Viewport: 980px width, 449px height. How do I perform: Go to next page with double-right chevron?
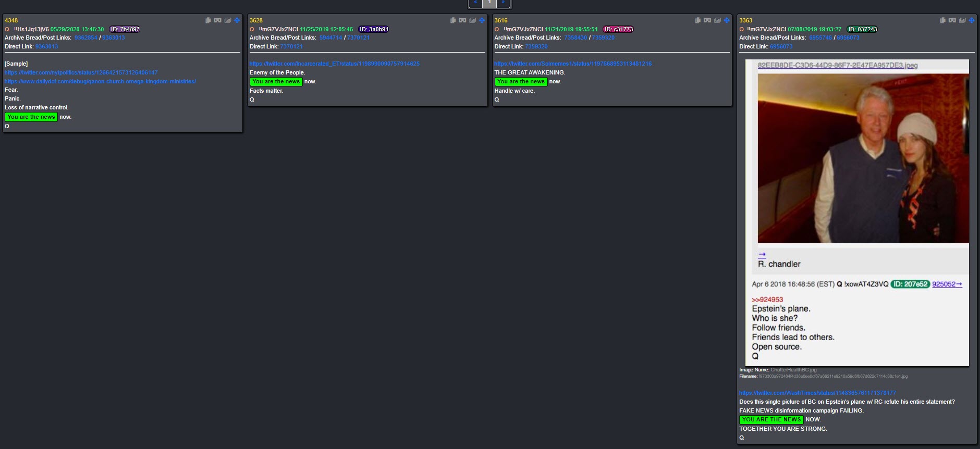pyautogui.click(x=503, y=3)
